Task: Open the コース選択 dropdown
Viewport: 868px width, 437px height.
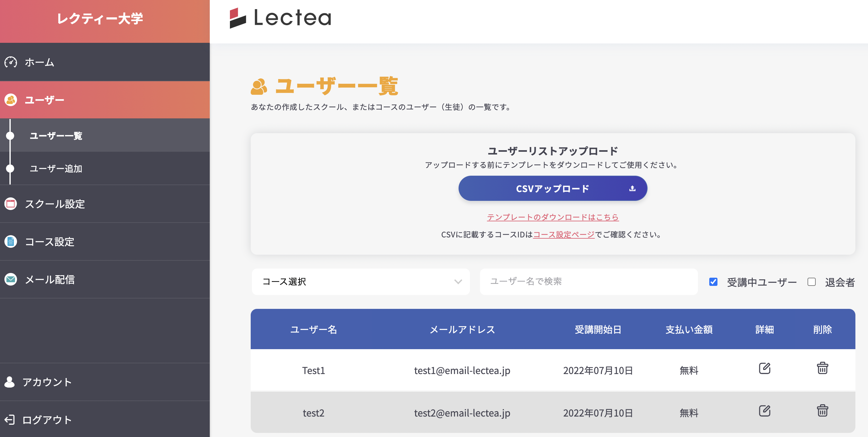Action: (x=361, y=282)
